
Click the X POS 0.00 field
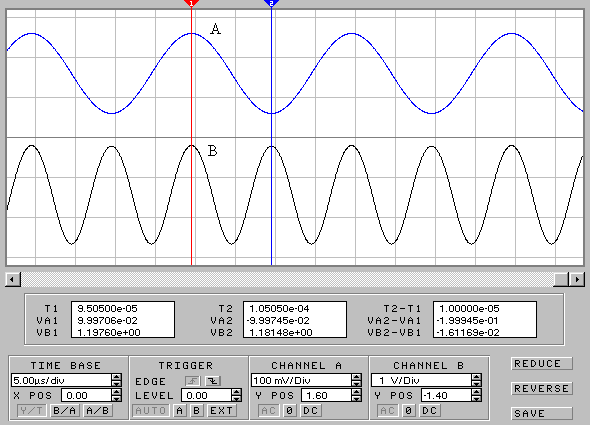tap(87, 395)
